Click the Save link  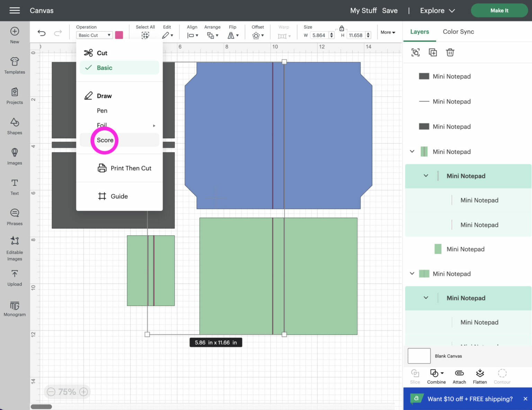tap(390, 10)
